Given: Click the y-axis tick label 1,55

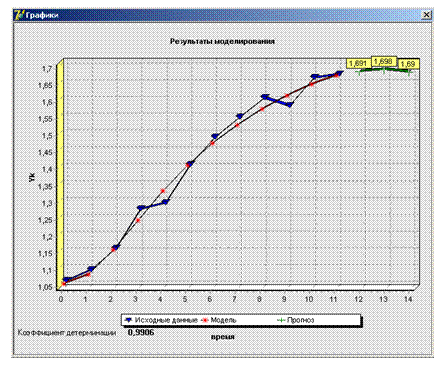Looking at the screenshot, I should (45, 119).
